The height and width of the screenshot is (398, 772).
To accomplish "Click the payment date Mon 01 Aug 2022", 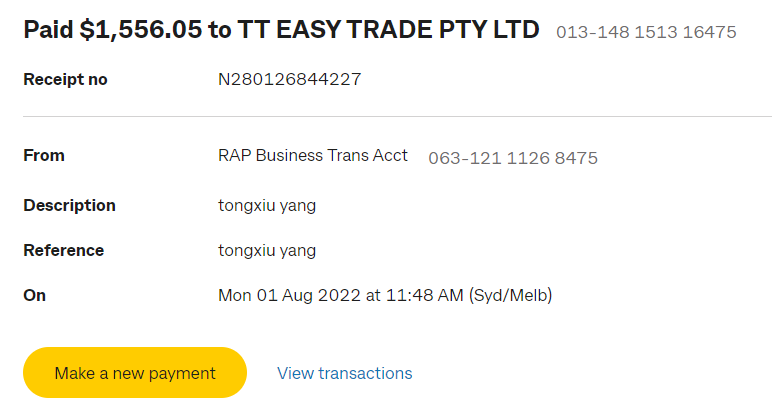I will pyautogui.click(x=290, y=295).
